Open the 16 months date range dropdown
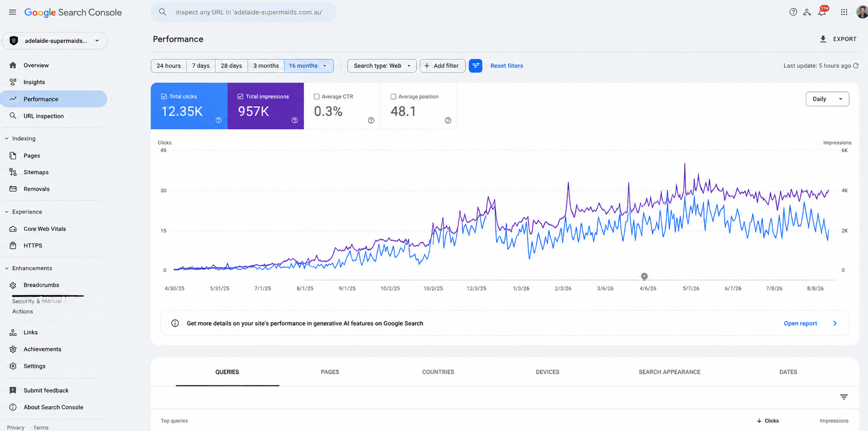Screen dimensions: 868x431 [x=309, y=66]
